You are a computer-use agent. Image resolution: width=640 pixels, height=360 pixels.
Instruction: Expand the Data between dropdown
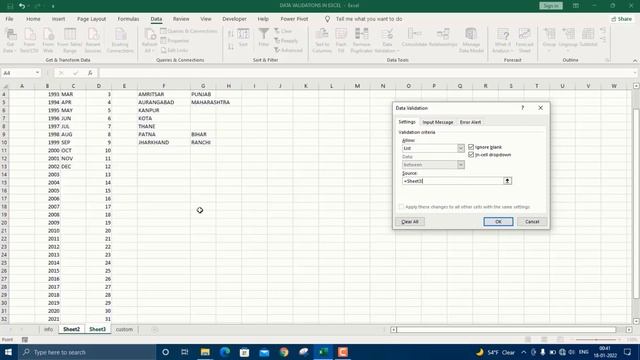[460, 164]
